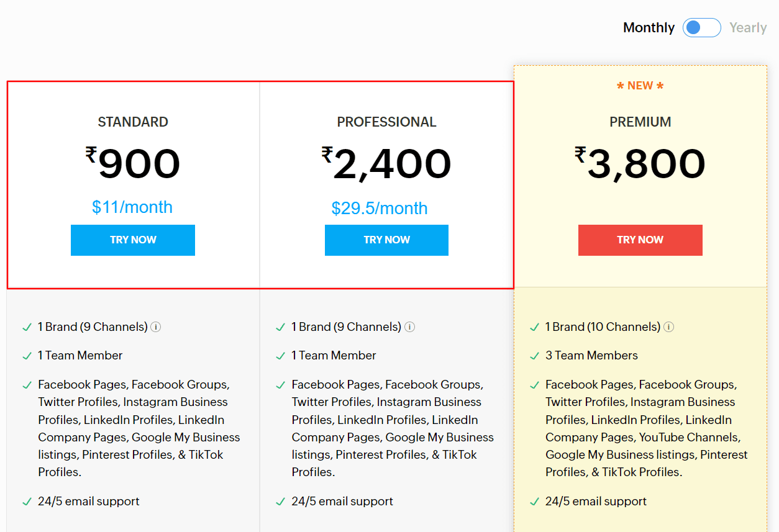Click checkmark beside Premium 24/5 email support
This screenshot has width=779, height=532.
[x=534, y=501]
